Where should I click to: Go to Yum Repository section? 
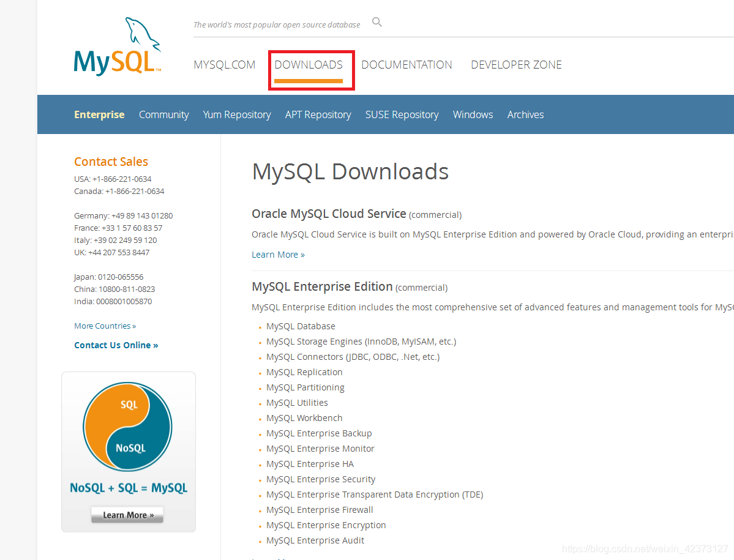pos(237,114)
